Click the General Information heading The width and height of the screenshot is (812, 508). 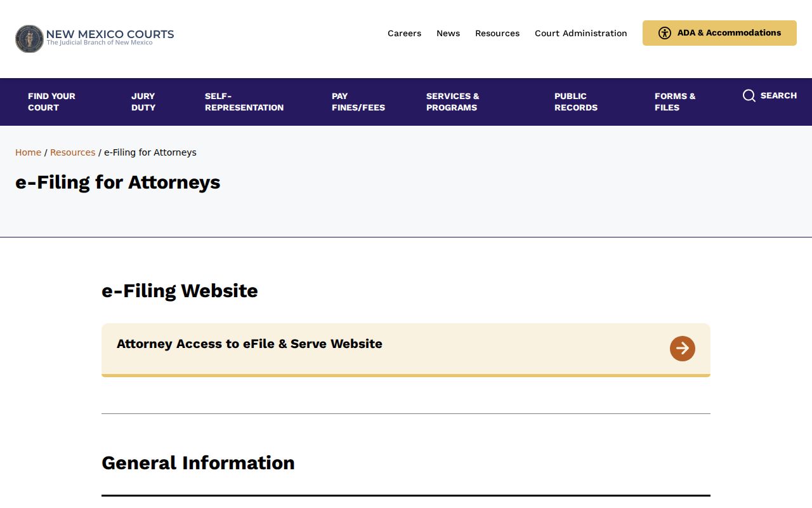pos(198,463)
